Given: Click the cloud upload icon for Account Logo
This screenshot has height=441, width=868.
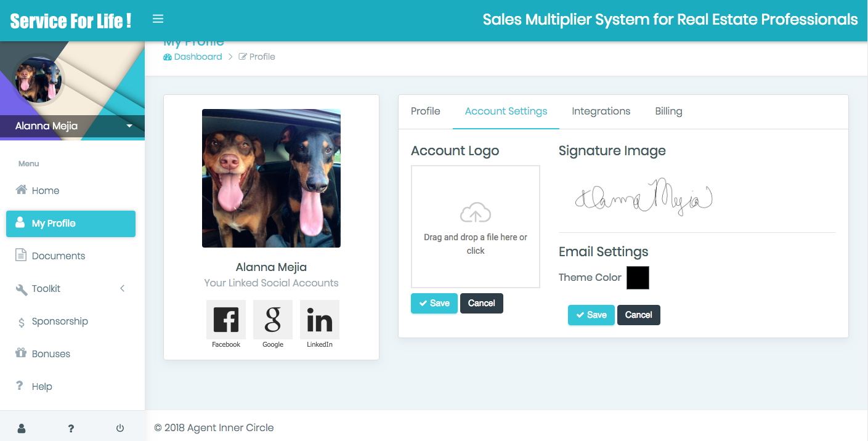Looking at the screenshot, I should (476, 213).
